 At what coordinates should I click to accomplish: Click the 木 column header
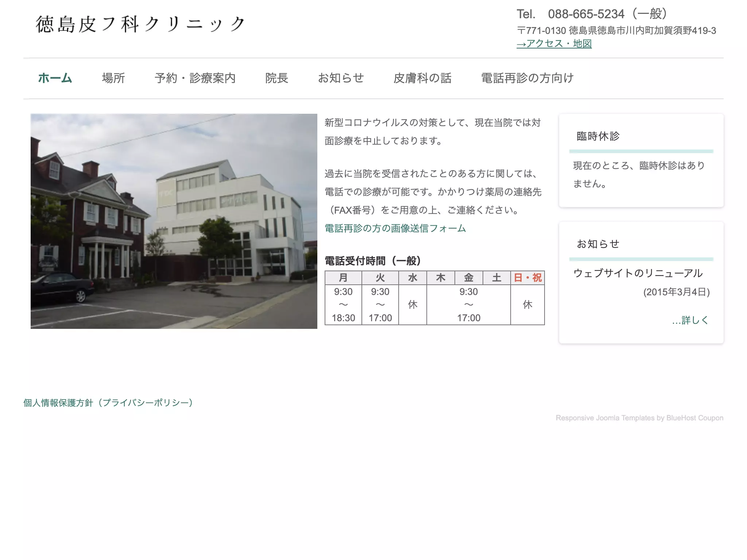(441, 278)
